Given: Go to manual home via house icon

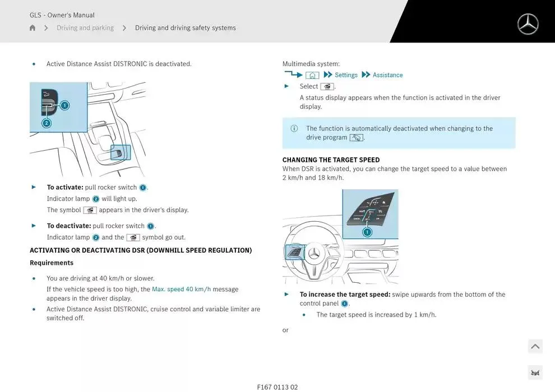Looking at the screenshot, I should [32, 27].
